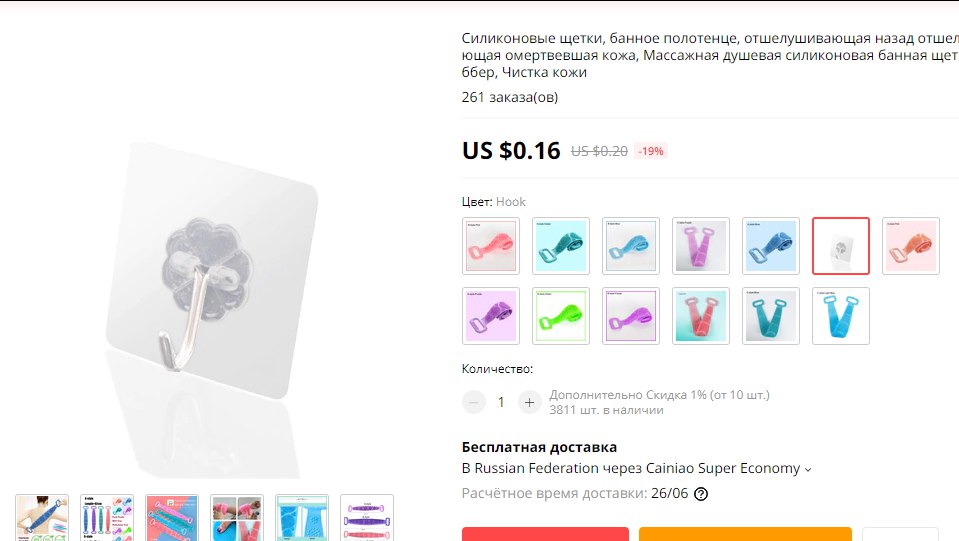Select the pink scrubber color swatch
This screenshot has height=541, width=959.
pos(491,246)
